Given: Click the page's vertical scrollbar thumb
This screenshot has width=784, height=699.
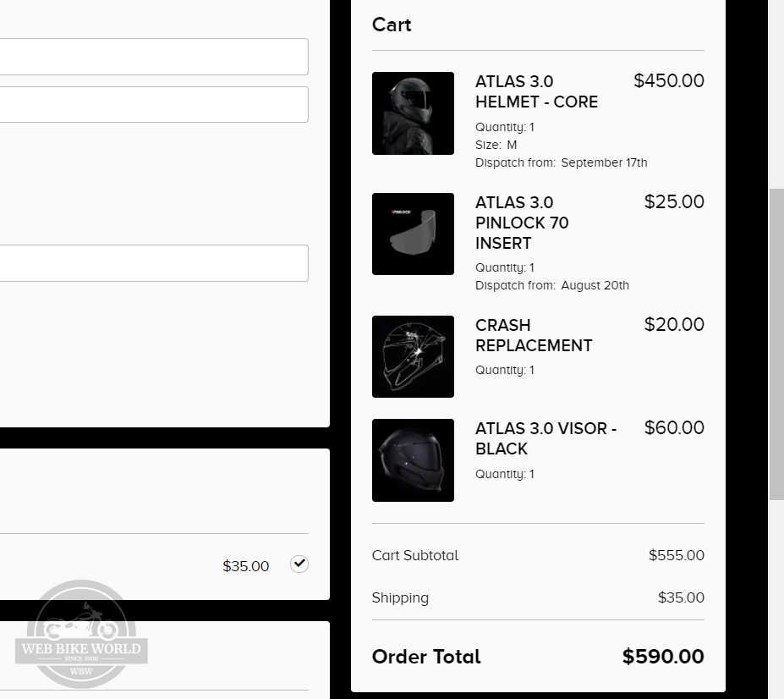Looking at the screenshot, I should (776, 344).
